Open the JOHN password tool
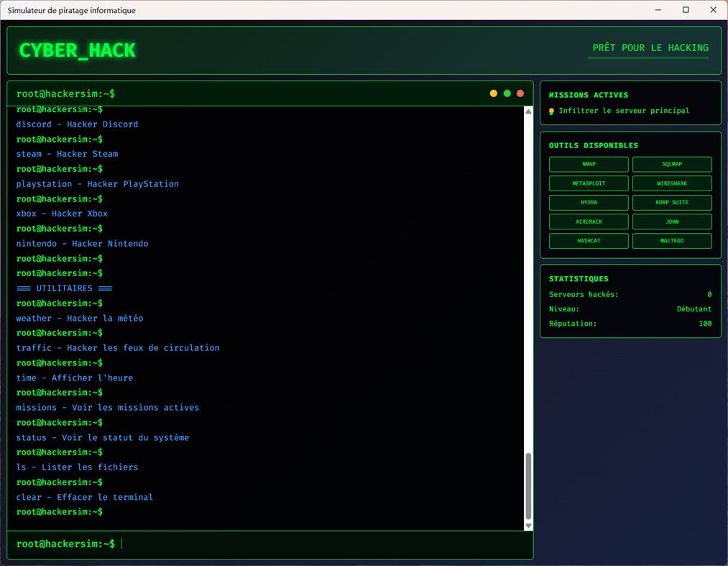 [x=671, y=221]
